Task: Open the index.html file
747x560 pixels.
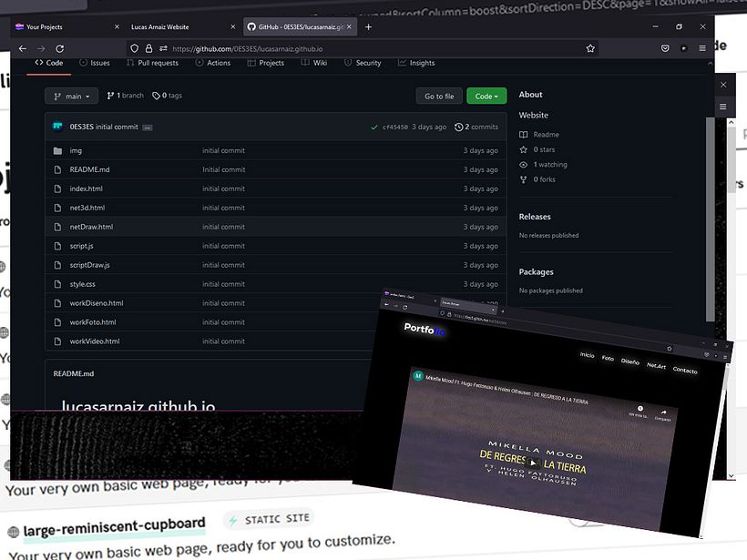Action: [x=86, y=188]
